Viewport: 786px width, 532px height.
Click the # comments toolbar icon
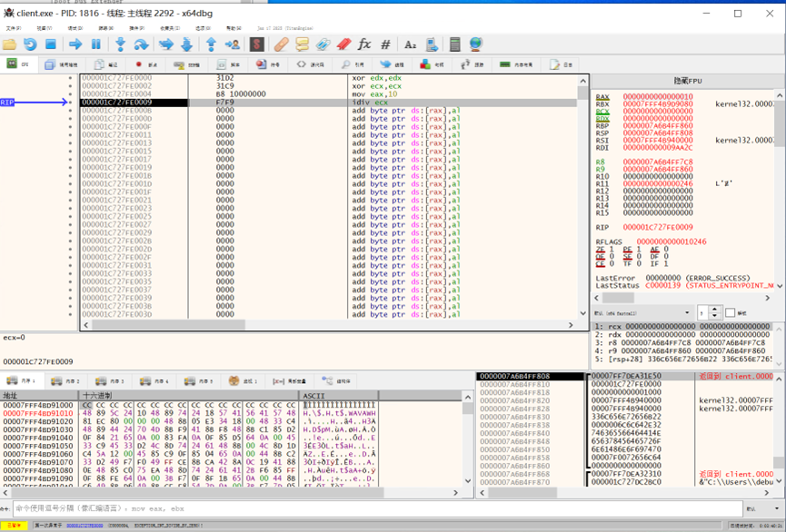click(x=385, y=44)
